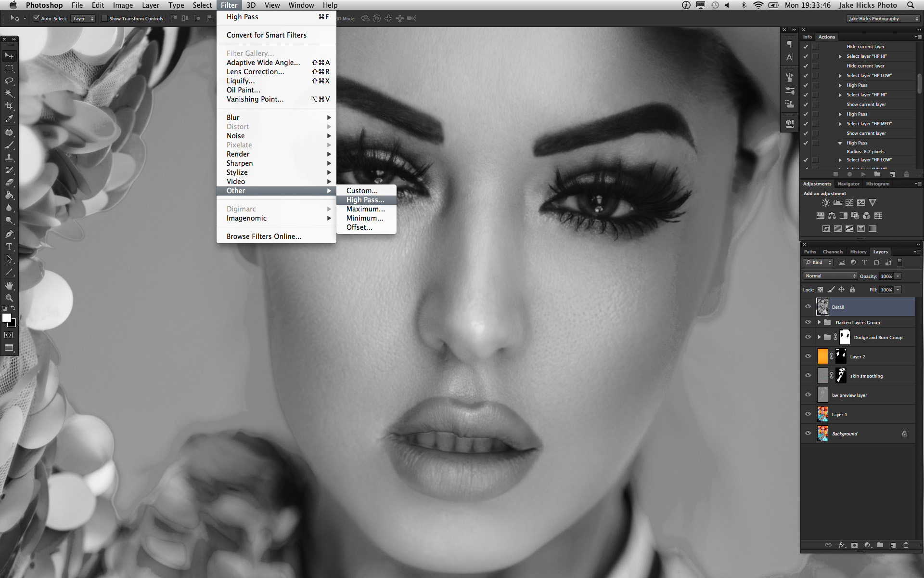Select the Rectangular Marquee tool
This screenshot has height=578, width=924.
click(x=9, y=68)
